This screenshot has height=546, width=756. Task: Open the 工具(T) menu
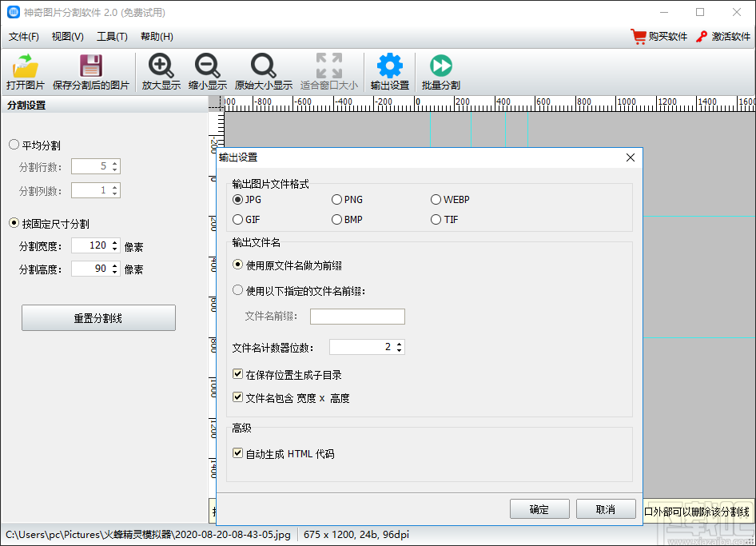[x=113, y=37]
